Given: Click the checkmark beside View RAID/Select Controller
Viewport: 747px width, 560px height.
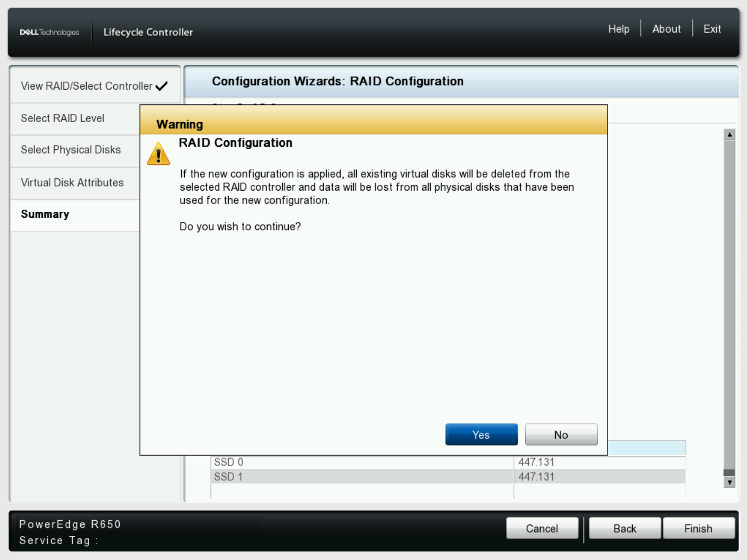Looking at the screenshot, I should click(x=161, y=85).
